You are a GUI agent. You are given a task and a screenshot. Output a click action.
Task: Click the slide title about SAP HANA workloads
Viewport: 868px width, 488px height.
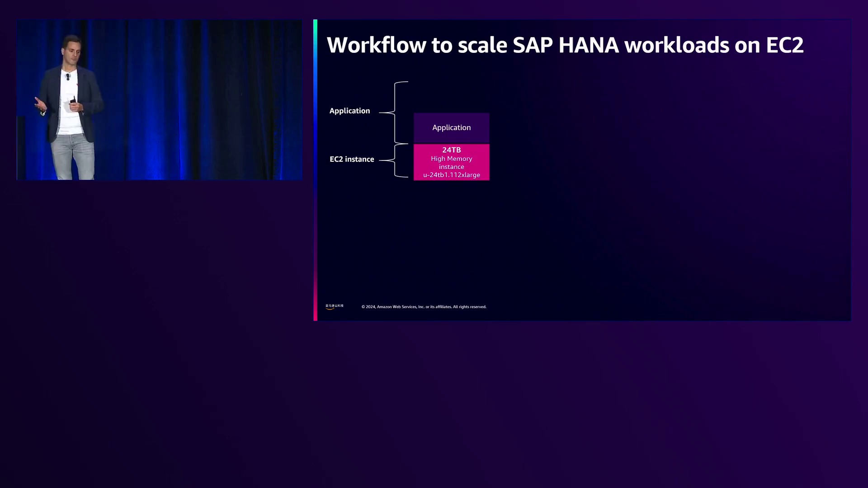(x=565, y=45)
